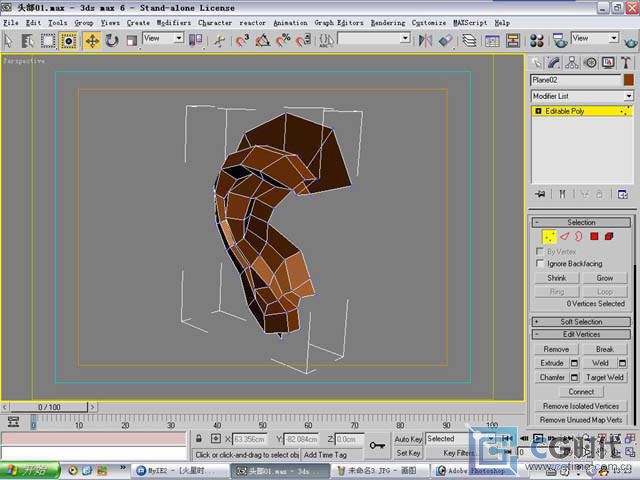Click the Align tool icon

[x=445, y=41]
